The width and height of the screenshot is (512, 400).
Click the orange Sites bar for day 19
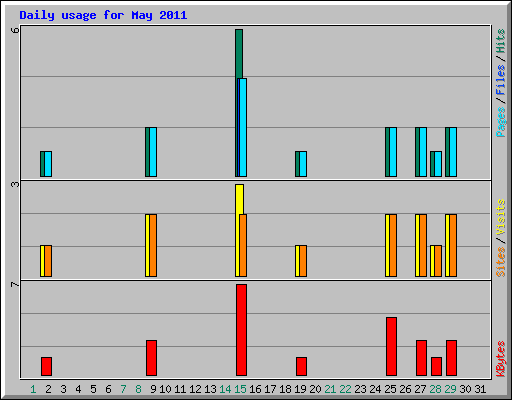click(303, 261)
